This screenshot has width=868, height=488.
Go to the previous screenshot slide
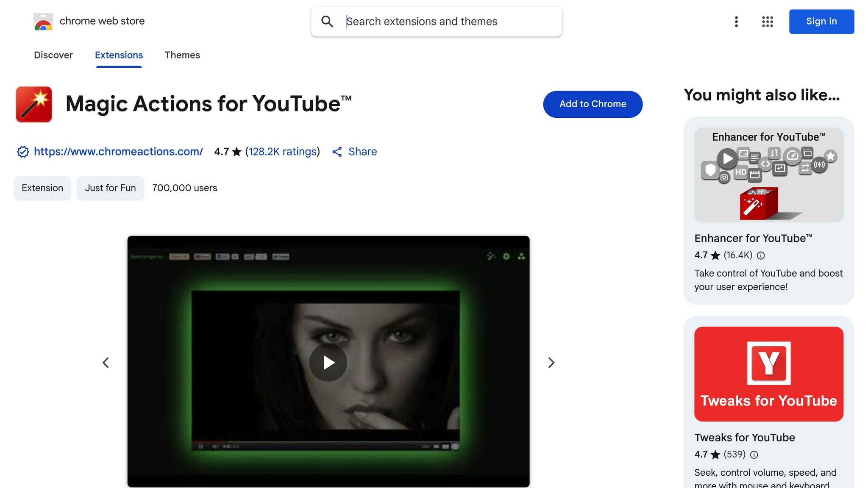pos(106,363)
